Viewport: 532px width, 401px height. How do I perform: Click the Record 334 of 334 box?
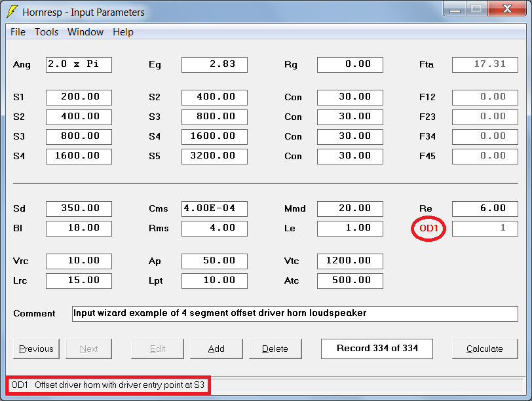pyautogui.click(x=377, y=349)
